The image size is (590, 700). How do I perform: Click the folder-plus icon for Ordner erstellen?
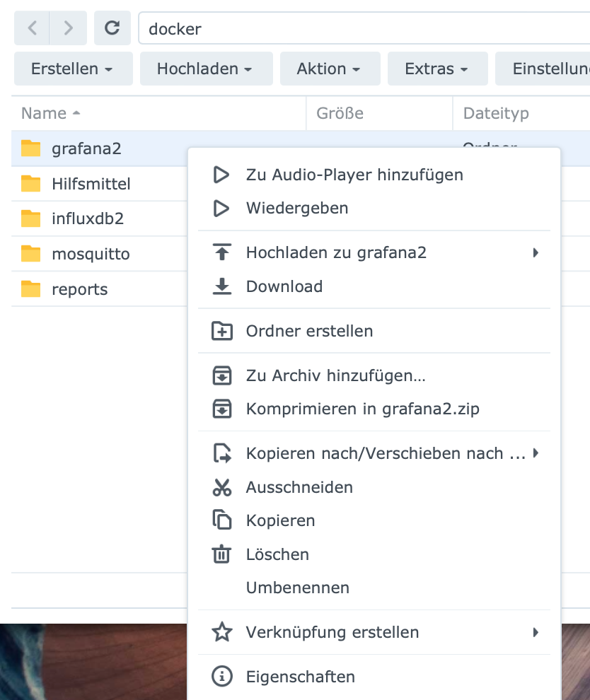[x=222, y=331]
